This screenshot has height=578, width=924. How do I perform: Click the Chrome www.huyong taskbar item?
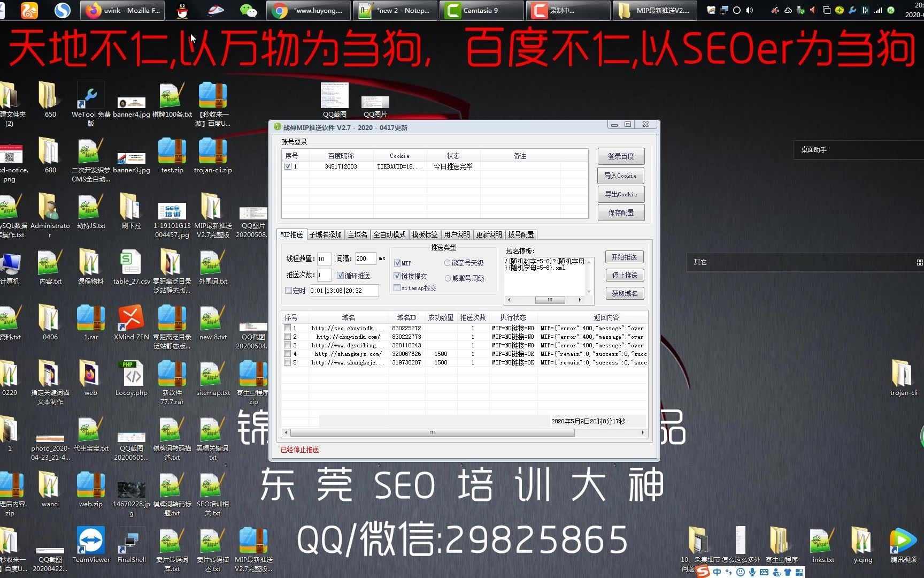tap(309, 10)
